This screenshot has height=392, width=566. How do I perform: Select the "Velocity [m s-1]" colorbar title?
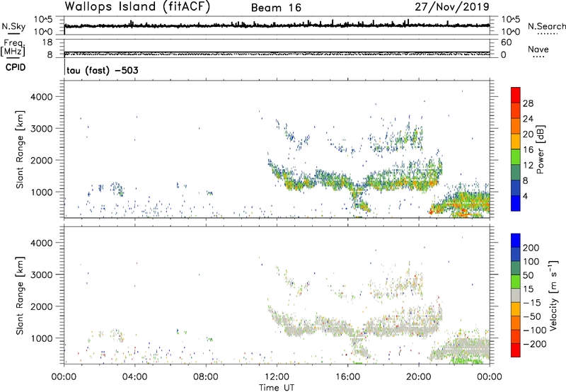(554, 295)
